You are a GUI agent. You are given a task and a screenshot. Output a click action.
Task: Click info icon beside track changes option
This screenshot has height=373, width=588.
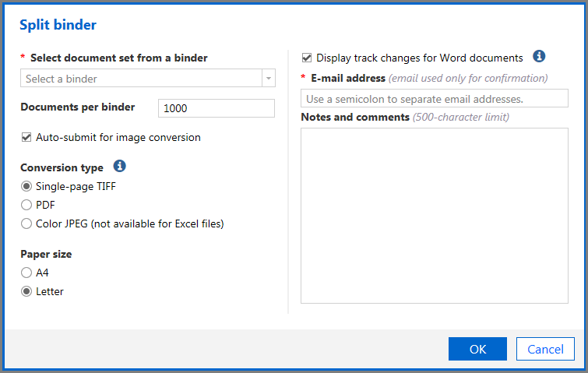point(539,56)
